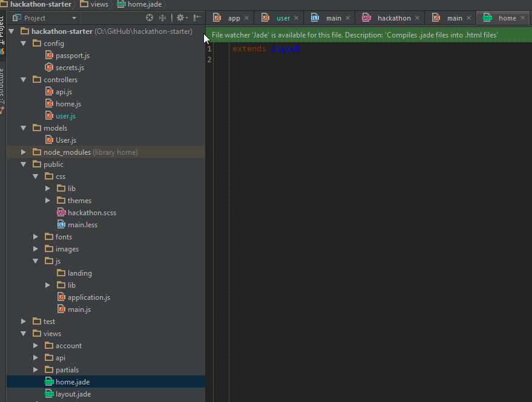Click the home.js file icon

[x=50, y=104]
